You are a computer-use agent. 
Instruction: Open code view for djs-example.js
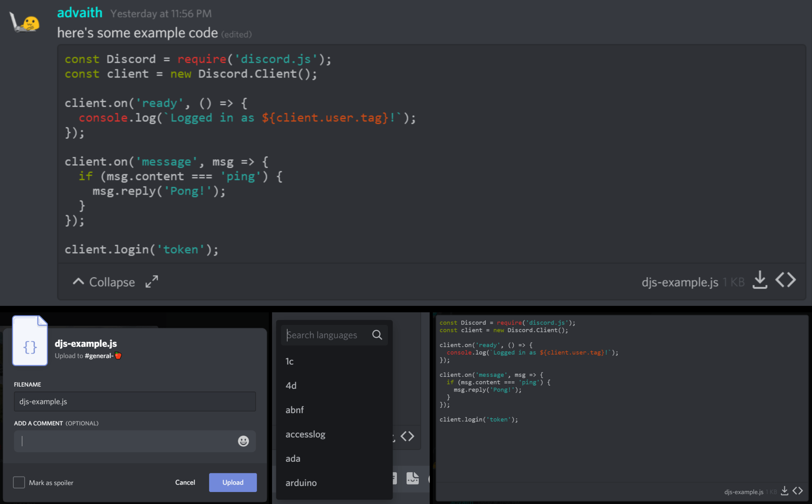[x=786, y=280]
